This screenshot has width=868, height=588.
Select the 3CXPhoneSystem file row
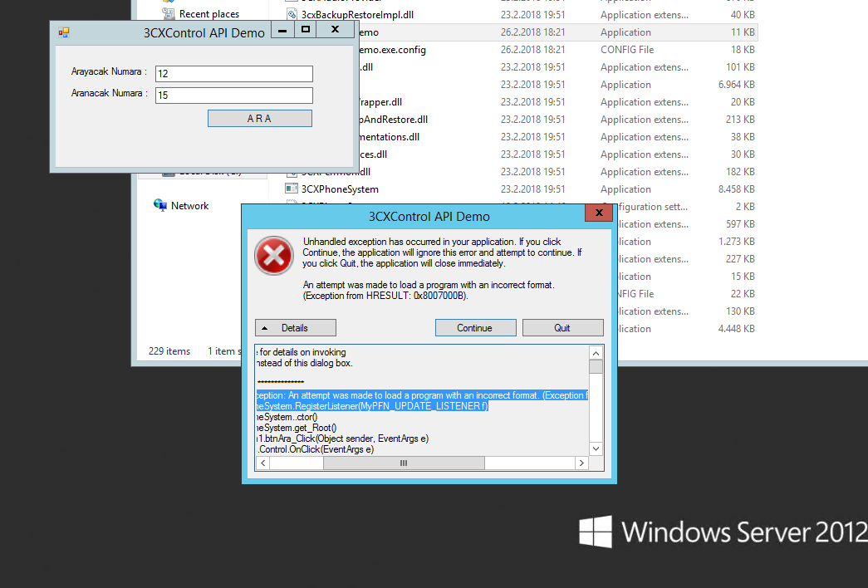[520, 189]
